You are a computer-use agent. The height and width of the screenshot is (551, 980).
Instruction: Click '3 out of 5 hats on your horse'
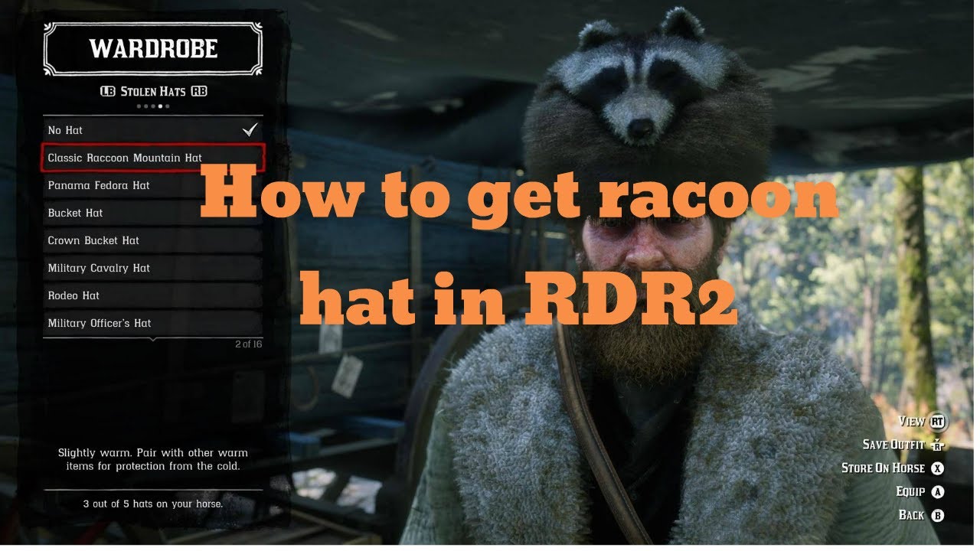(153, 504)
